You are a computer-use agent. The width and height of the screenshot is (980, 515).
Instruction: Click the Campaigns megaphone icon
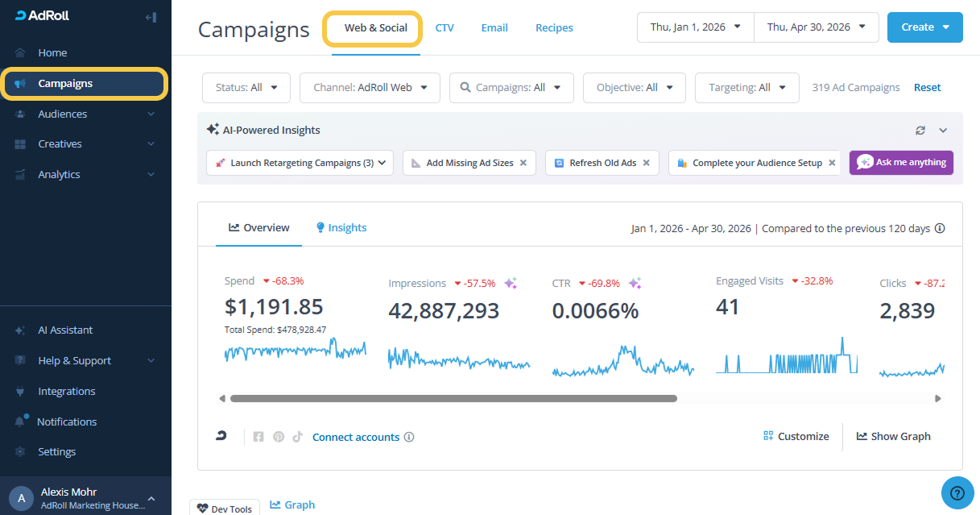(20, 83)
